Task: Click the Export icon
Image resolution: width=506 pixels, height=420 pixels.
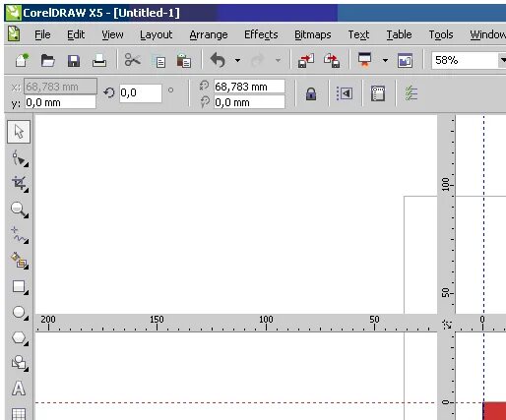Action: pyautogui.click(x=332, y=61)
